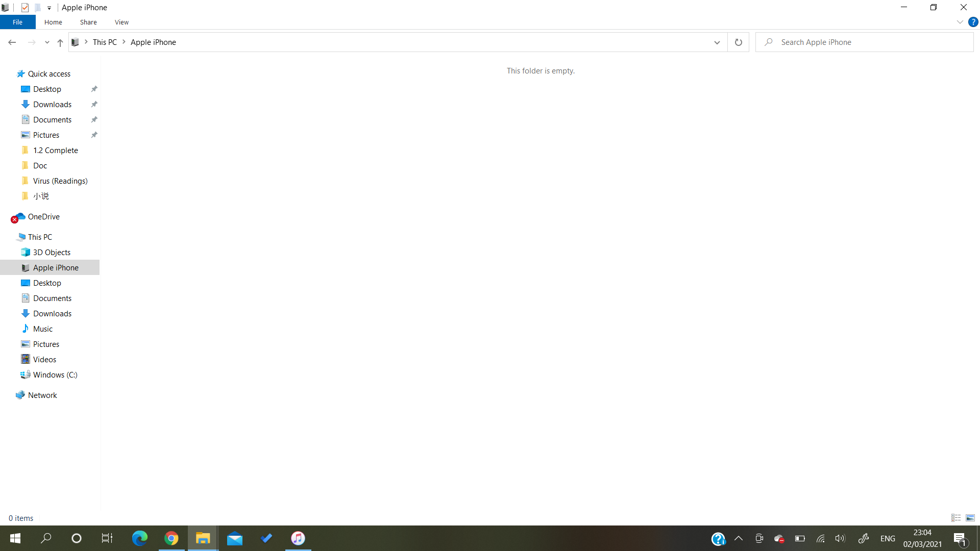
Task: Open recent locations dropdown arrow
Action: coord(47,42)
